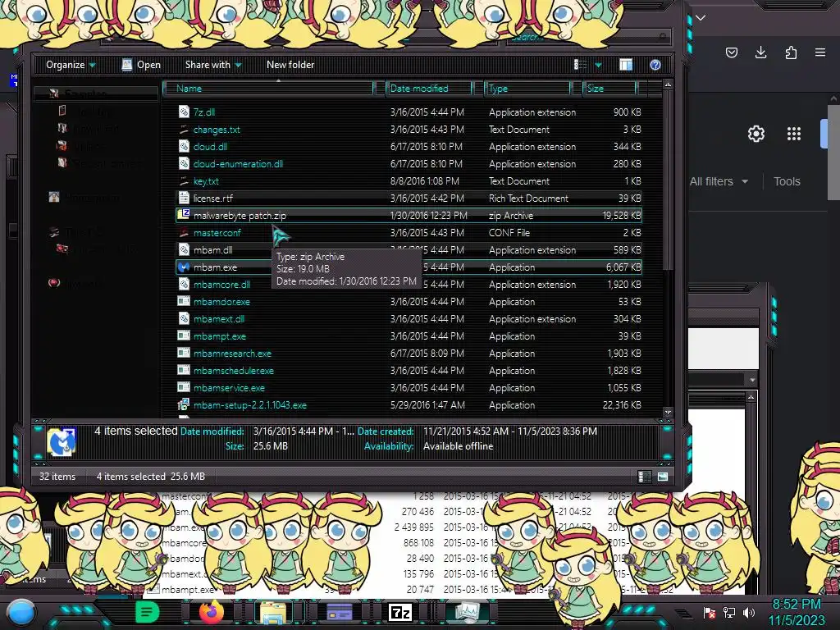Click the mbam-setup-2.2.1.1043.exe installer icon
The height and width of the screenshot is (630, 840).
click(184, 405)
